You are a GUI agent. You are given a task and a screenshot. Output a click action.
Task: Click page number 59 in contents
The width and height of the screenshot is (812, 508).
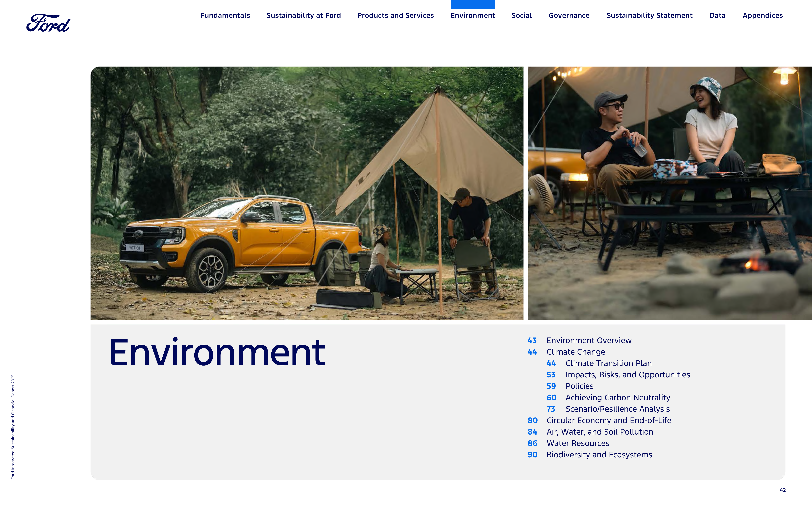tap(551, 386)
